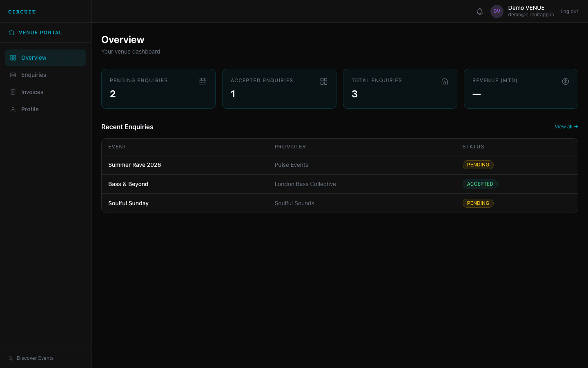Click the Enquiries calendar icon in sidebar
The image size is (588, 368).
13,75
